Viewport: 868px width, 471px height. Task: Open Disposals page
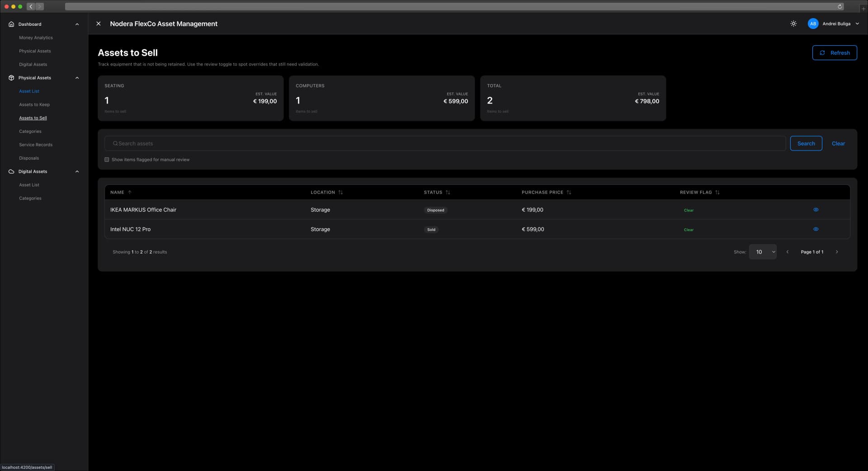tap(29, 158)
